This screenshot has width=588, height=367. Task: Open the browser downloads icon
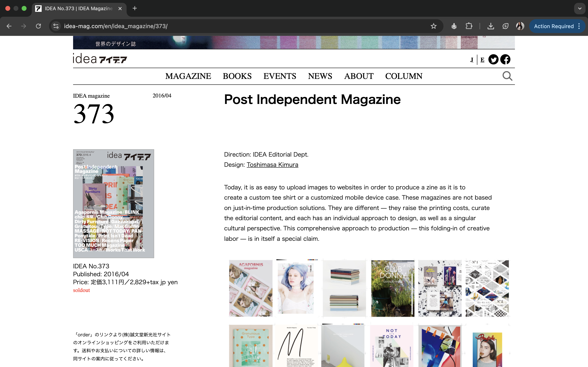pos(491,26)
